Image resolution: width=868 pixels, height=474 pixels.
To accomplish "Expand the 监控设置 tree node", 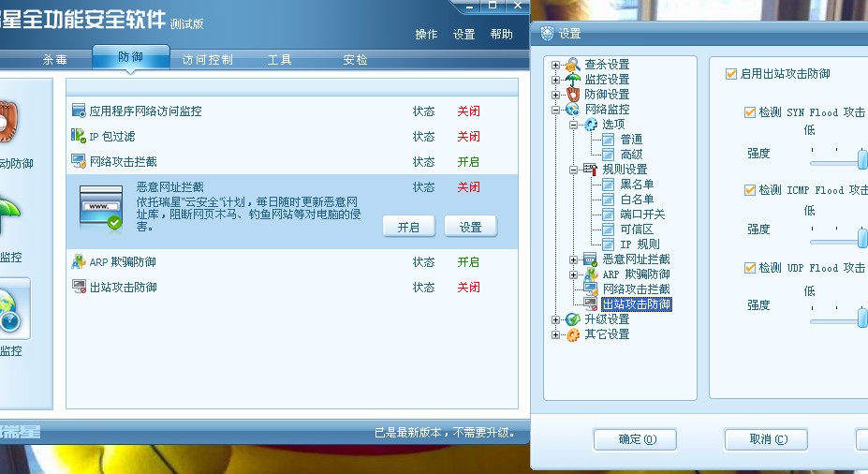I will click(x=555, y=80).
